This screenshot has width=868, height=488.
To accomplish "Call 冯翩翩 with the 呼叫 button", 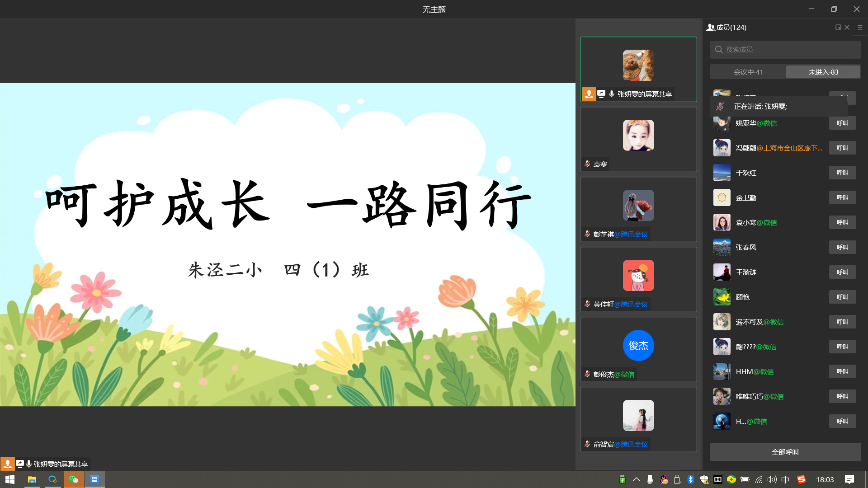I will 842,148.
